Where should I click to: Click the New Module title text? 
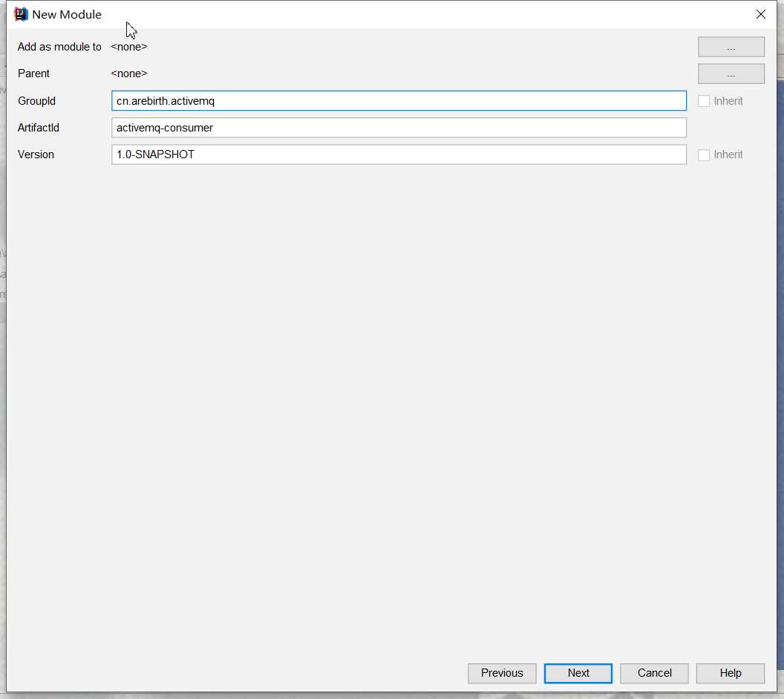coord(67,15)
